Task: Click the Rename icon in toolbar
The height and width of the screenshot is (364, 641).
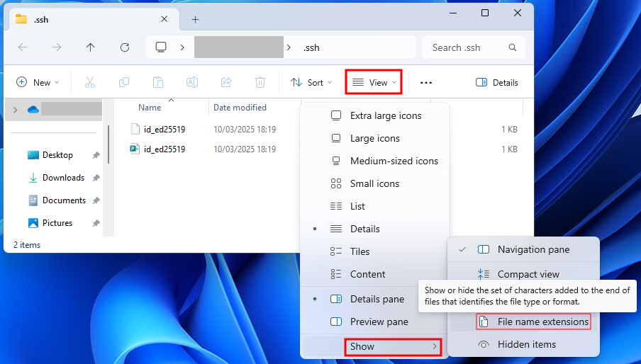Action: pyautogui.click(x=191, y=82)
